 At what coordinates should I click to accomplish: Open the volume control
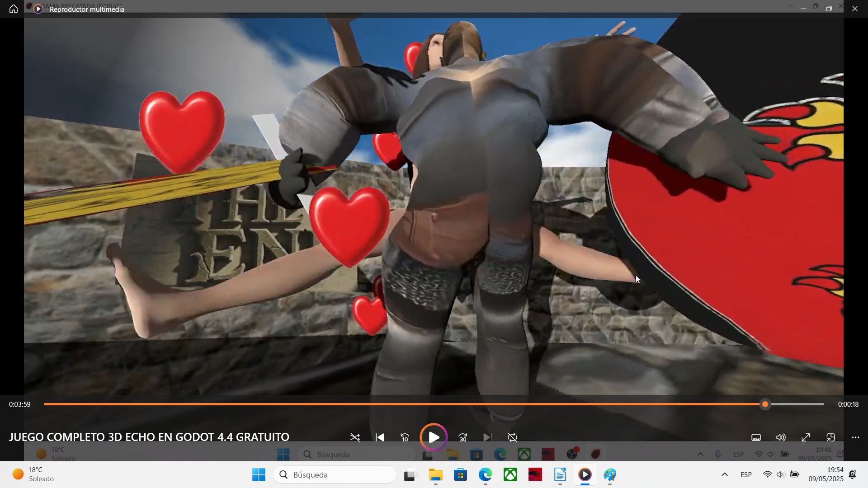pos(781,437)
